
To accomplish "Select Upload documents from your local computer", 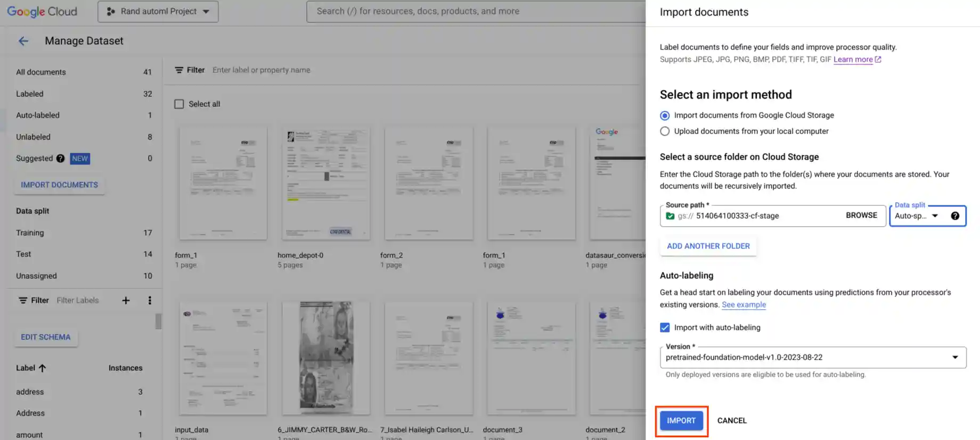I will point(665,131).
